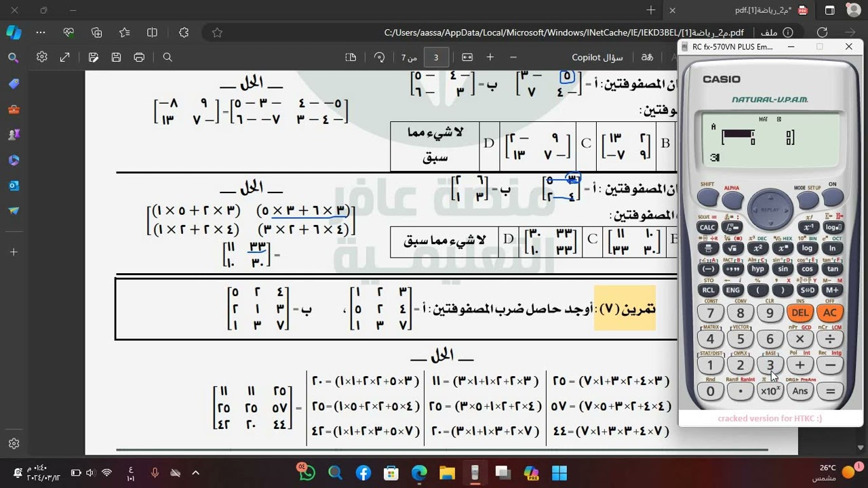The height and width of the screenshot is (488, 868).
Task: Click the CALC key on calculator
Action: click(707, 228)
